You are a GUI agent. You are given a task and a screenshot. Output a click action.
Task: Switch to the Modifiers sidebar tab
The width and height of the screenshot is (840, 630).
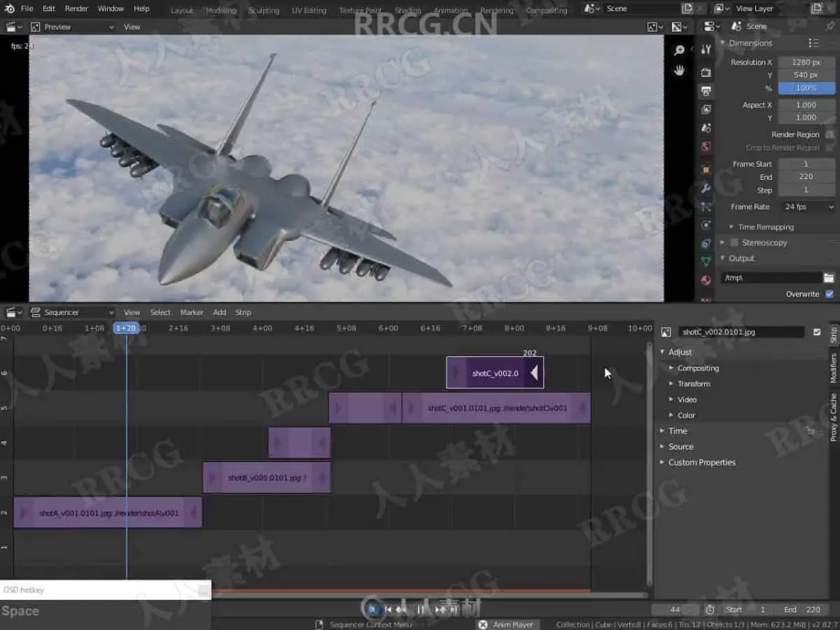[833, 368]
